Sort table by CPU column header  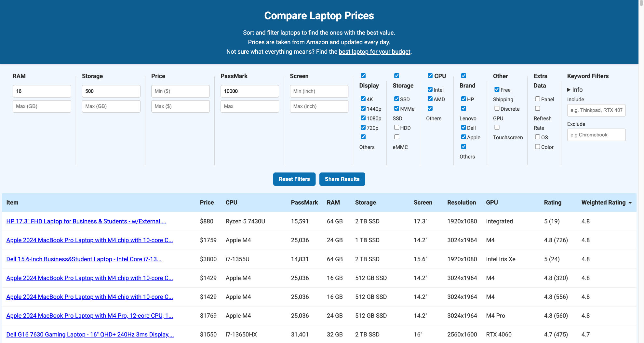point(232,202)
